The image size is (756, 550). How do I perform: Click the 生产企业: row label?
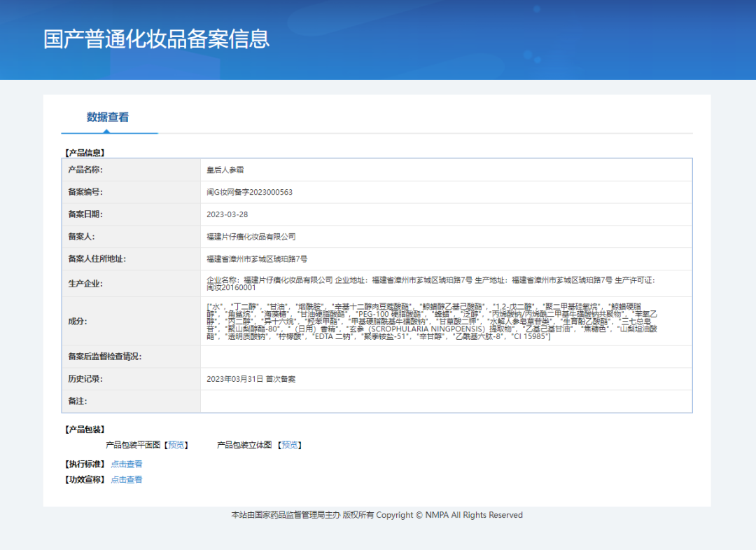(x=85, y=284)
